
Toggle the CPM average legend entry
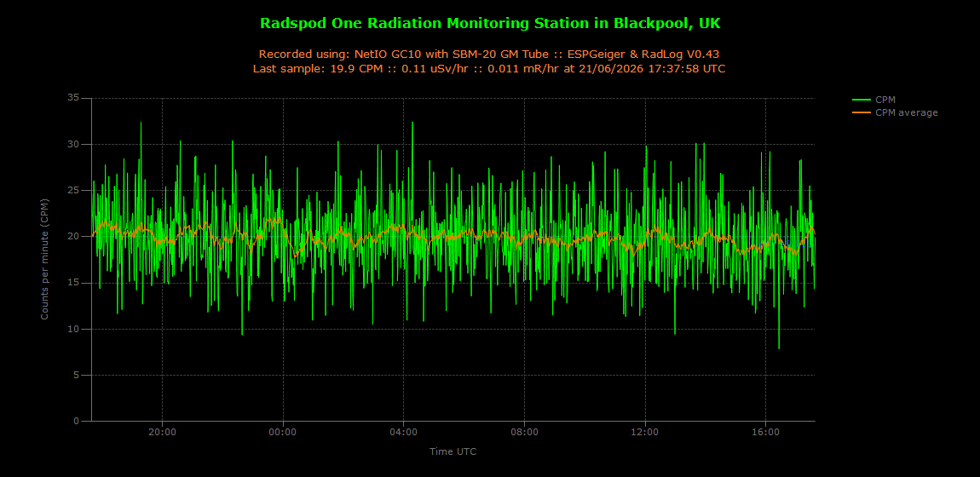(x=895, y=112)
